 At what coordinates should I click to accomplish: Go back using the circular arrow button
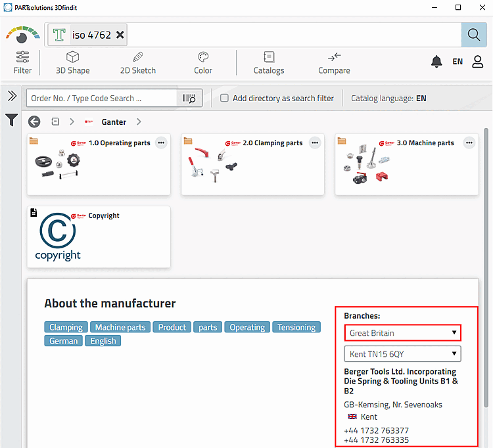pyautogui.click(x=34, y=122)
